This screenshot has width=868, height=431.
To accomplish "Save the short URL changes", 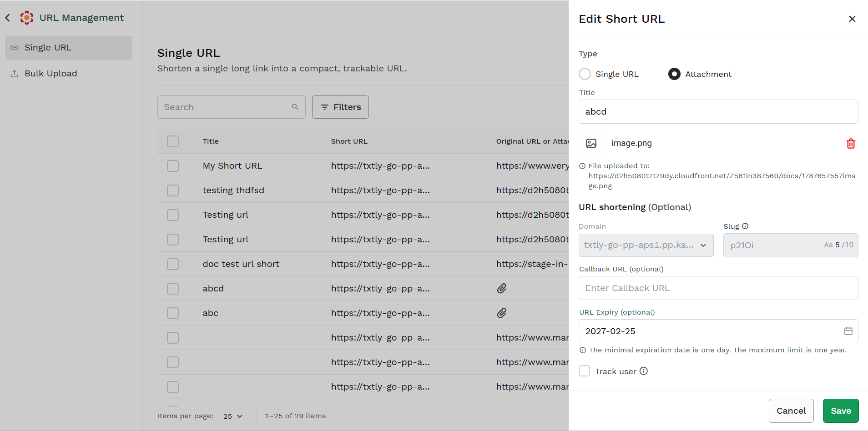I will tap(841, 411).
